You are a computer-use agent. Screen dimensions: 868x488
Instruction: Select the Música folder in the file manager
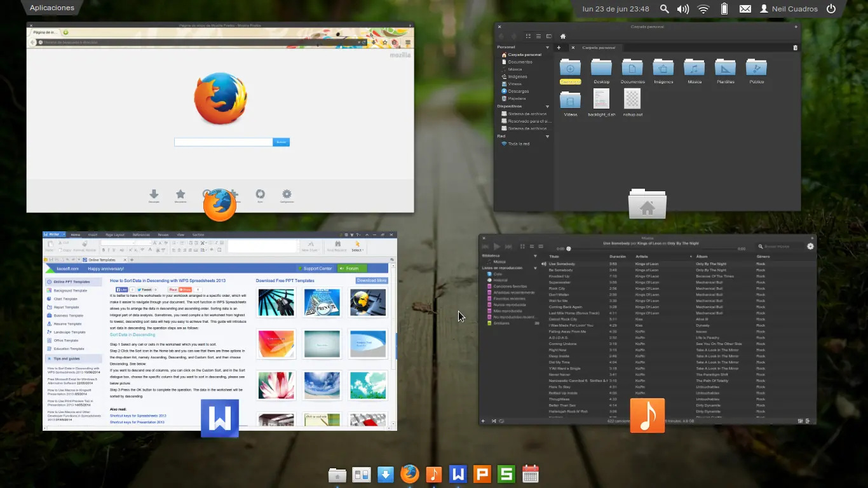694,69
